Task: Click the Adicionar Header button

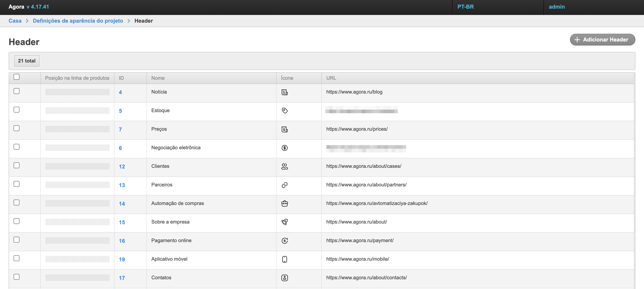Action: (602, 40)
